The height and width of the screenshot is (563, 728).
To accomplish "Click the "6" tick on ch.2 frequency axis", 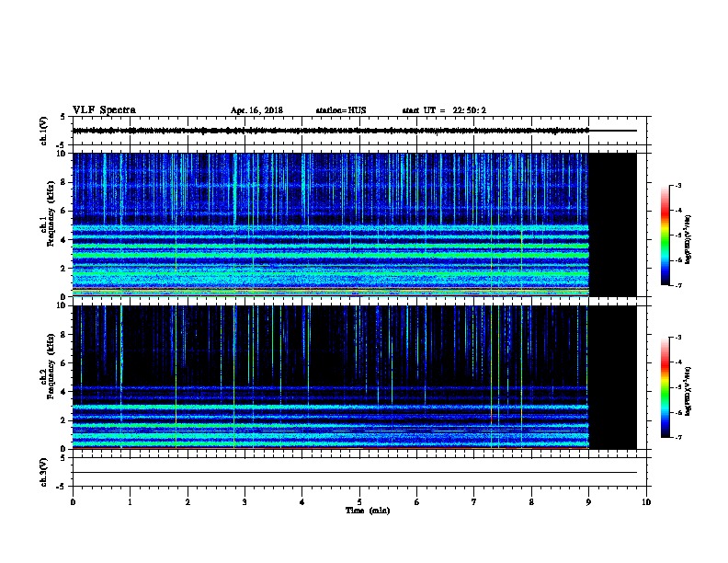I will [x=63, y=363].
